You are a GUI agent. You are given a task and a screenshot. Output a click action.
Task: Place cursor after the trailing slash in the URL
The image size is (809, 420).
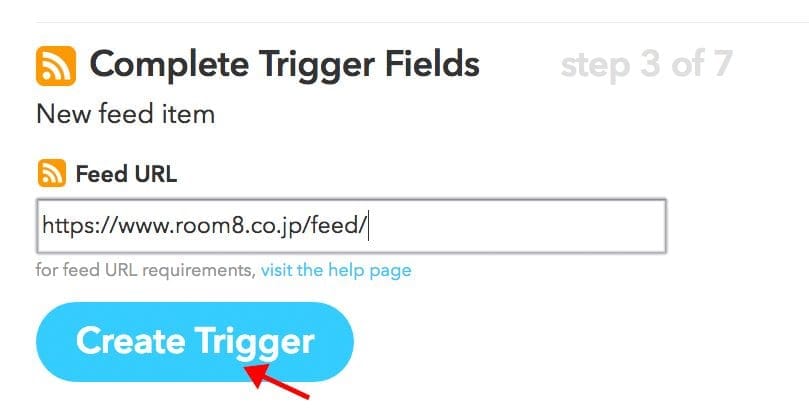[x=368, y=226]
